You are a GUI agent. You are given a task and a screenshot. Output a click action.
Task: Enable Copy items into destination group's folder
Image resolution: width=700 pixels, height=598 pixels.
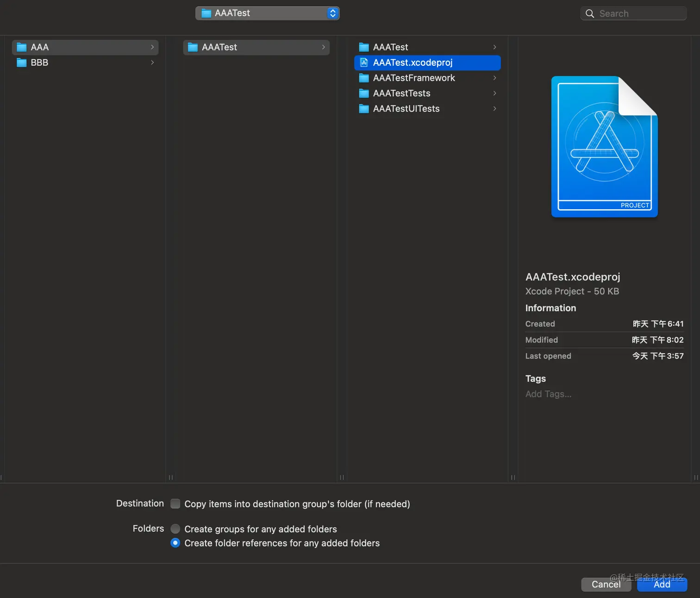[x=175, y=504]
